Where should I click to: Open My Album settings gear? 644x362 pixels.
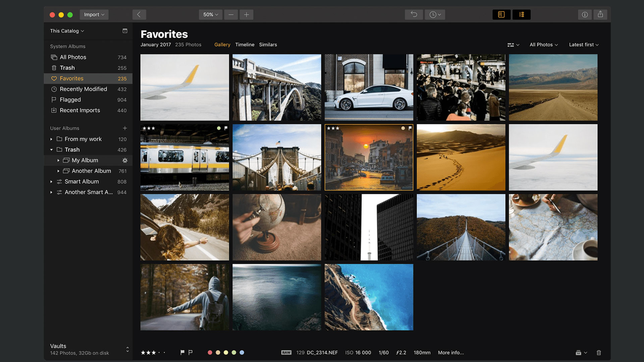[125, 161]
